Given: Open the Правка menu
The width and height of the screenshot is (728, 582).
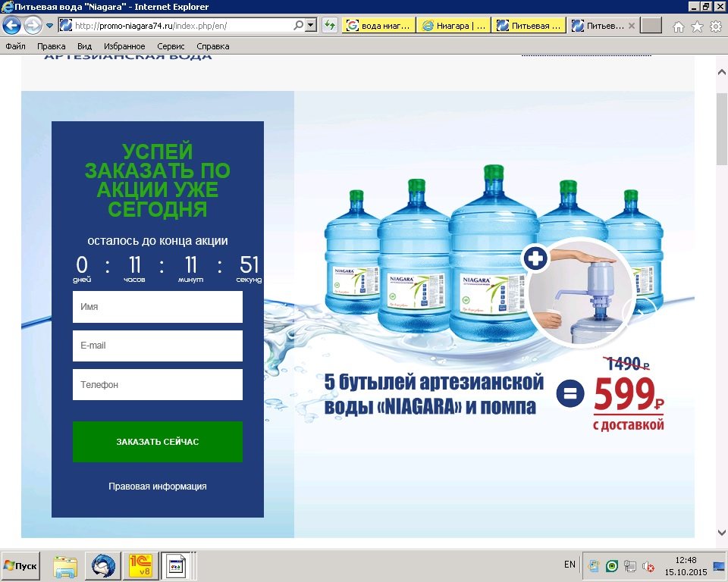Looking at the screenshot, I should [51, 46].
